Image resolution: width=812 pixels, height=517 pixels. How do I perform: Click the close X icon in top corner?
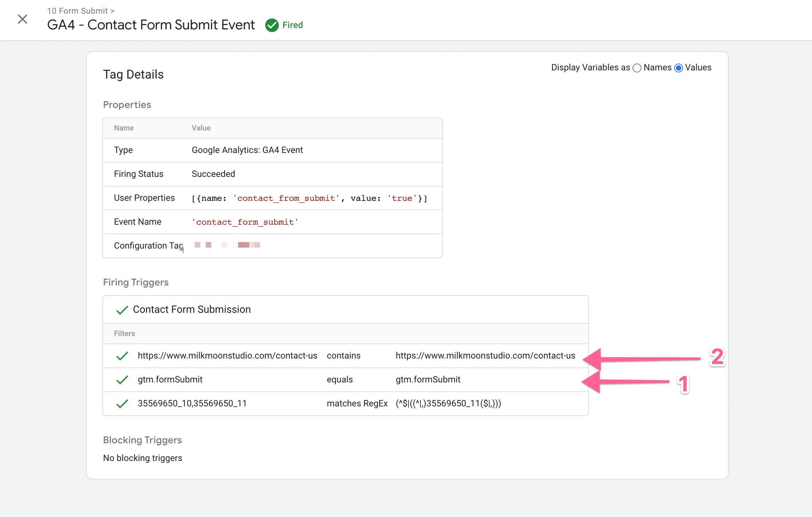(x=22, y=19)
